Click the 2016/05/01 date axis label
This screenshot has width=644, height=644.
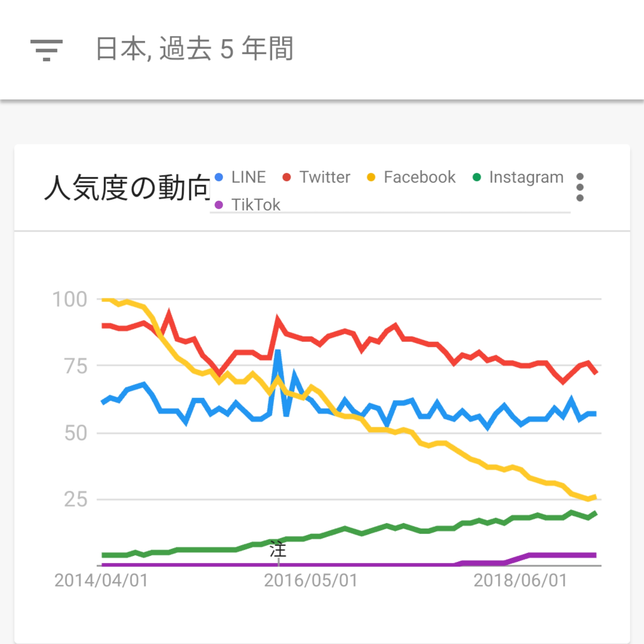click(311, 581)
